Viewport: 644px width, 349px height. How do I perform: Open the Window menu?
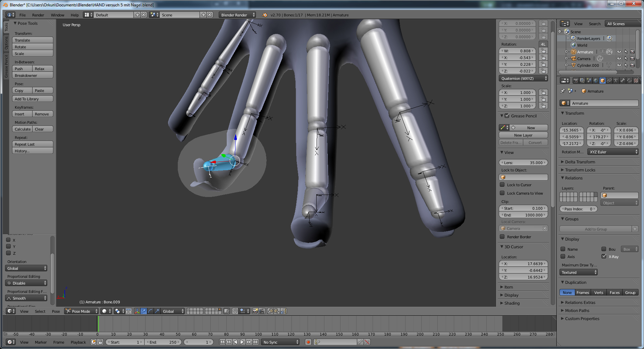tap(57, 15)
